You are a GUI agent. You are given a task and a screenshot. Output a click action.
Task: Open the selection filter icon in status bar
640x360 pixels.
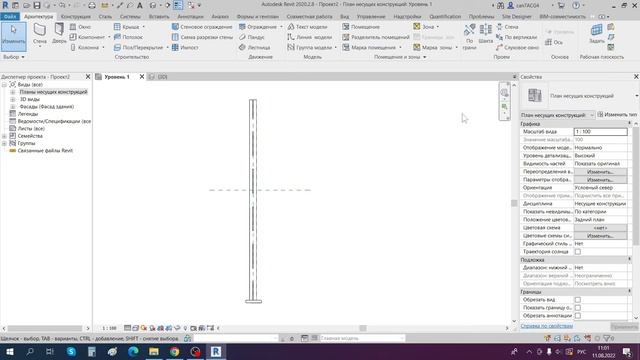[x=607, y=338]
